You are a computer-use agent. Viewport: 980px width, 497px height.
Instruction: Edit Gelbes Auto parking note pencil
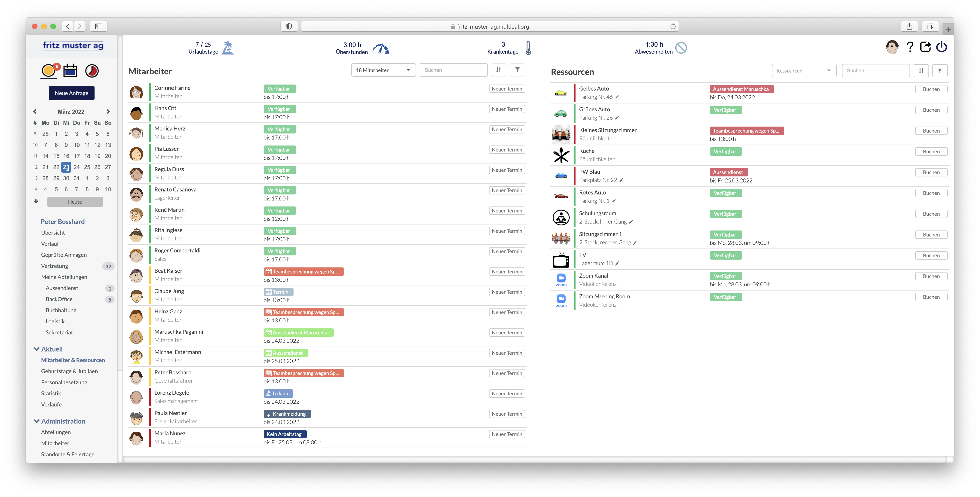(x=617, y=97)
